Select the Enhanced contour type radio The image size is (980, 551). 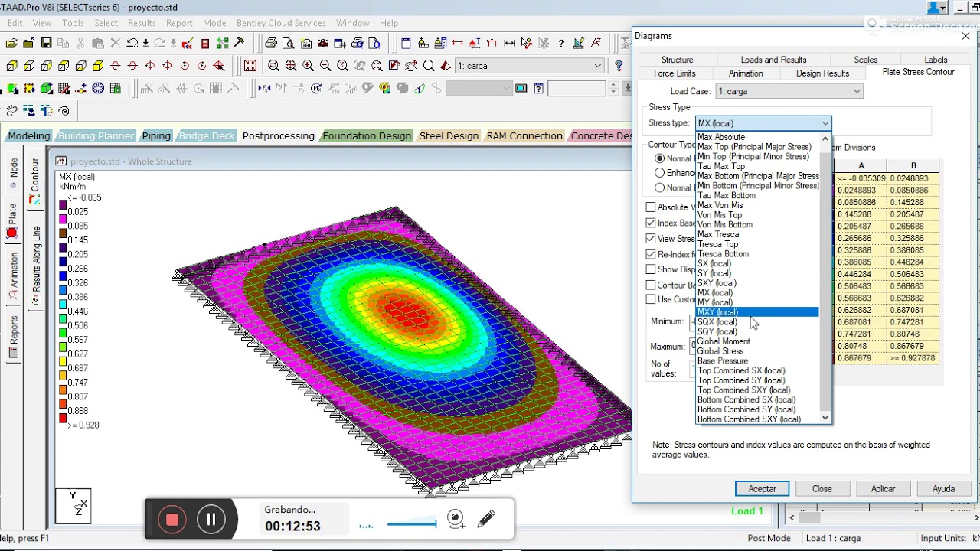pos(659,173)
